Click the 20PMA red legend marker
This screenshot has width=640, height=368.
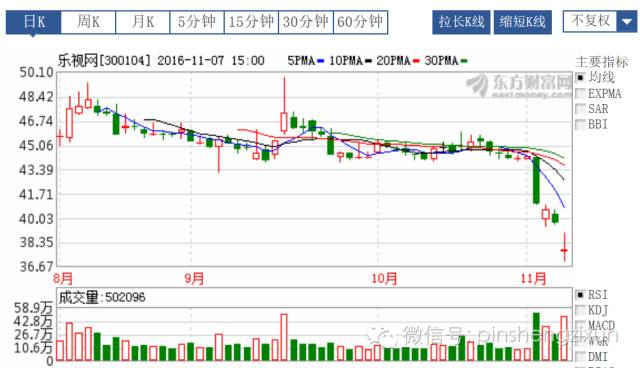pyautogui.click(x=416, y=61)
